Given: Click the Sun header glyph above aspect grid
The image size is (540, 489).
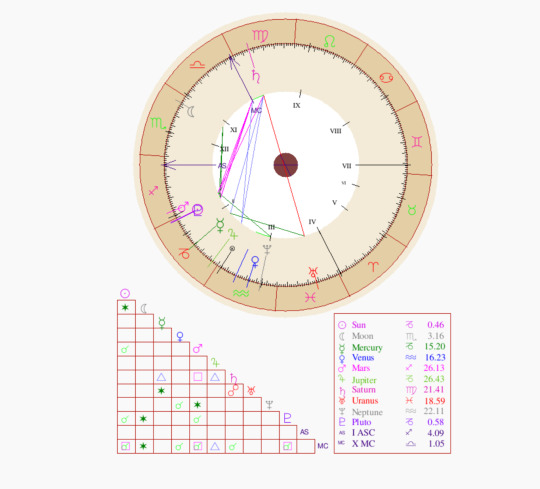Looking at the screenshot, I should click(x=125, y=293).
